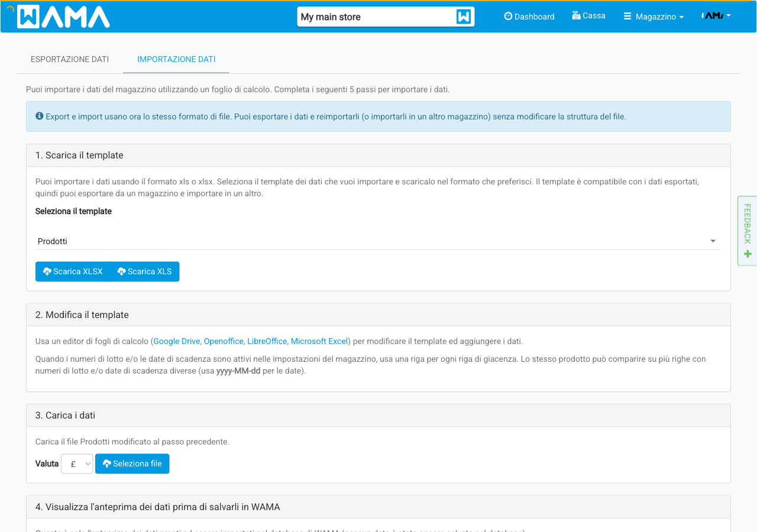Open the LibreOffice link
757x532 pixels.
pyautogui.click(x=267, y=341)
